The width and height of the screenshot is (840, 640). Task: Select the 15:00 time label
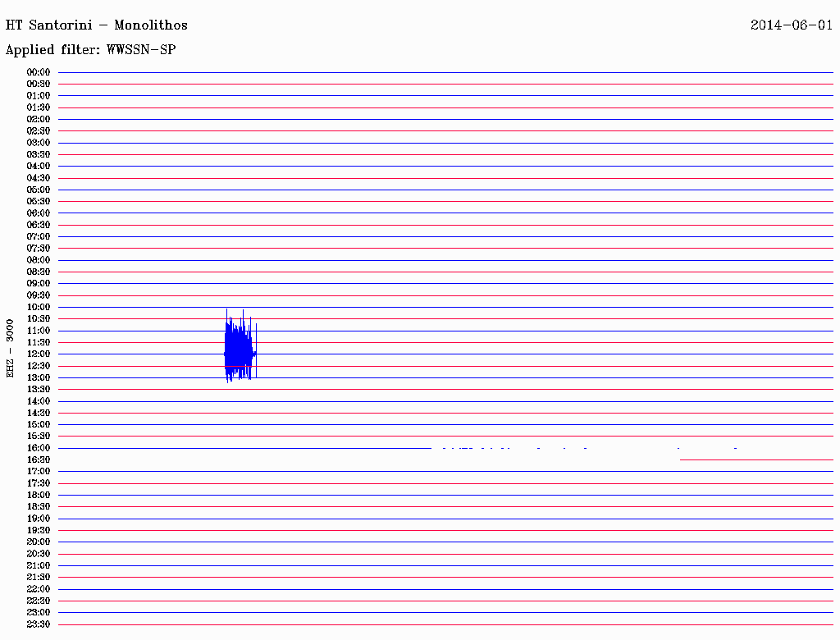39,424
